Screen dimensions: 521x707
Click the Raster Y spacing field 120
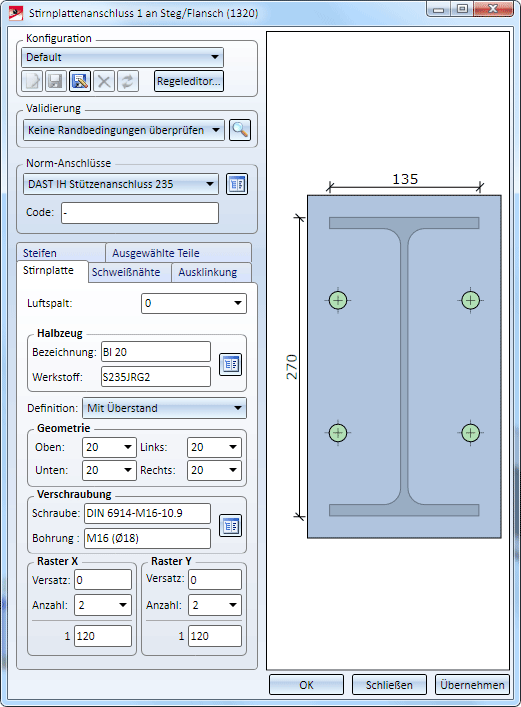pos(215,636)
